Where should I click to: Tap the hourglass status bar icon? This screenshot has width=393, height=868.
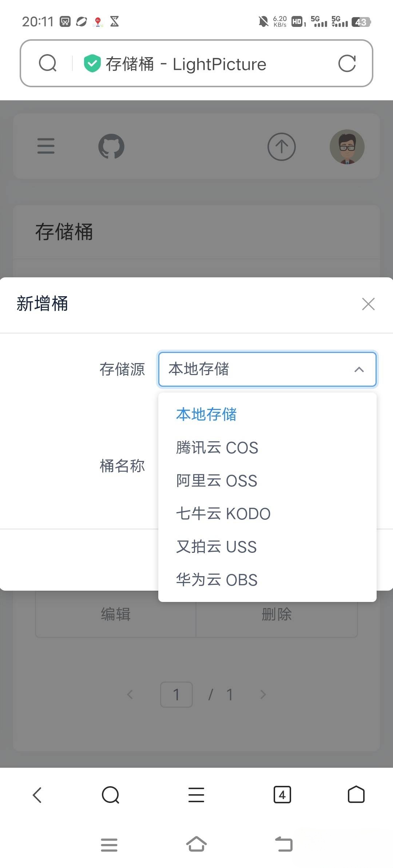point(115,21)
